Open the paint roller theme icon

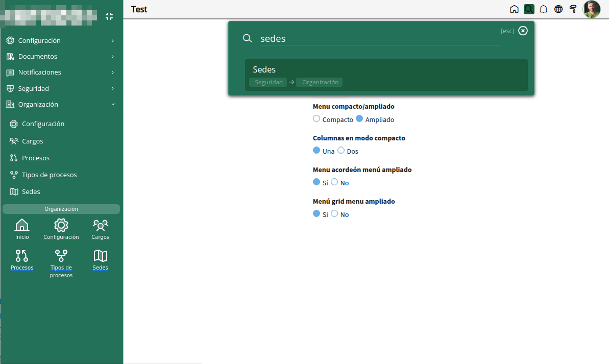pyautogui.click(x=573, y=9)
